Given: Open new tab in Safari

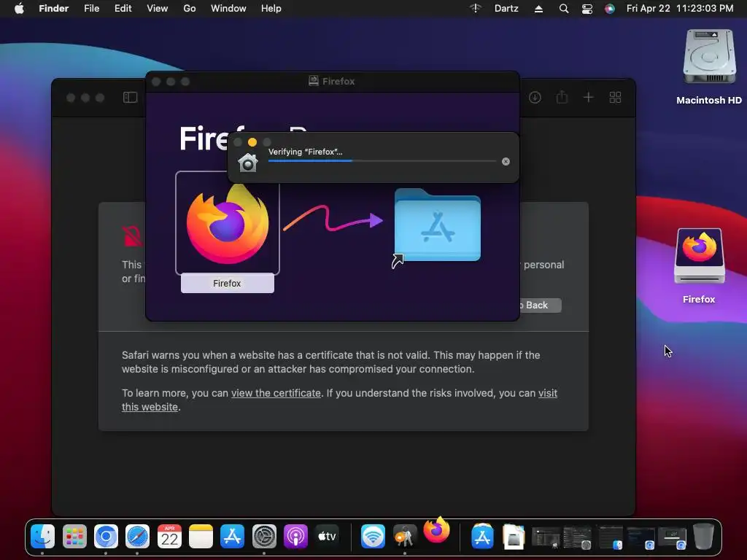Looking at the screenshot, I should coord(589,97).
